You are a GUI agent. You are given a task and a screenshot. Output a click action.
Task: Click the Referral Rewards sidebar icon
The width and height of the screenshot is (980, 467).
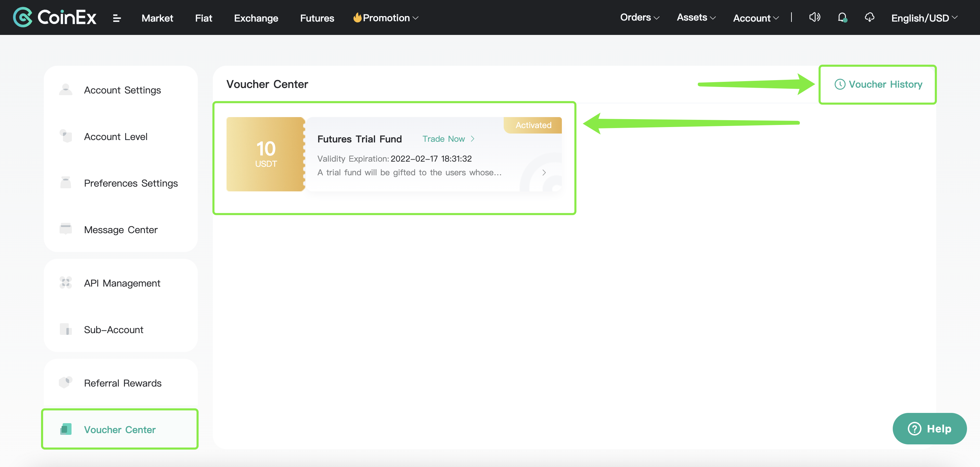66,382
